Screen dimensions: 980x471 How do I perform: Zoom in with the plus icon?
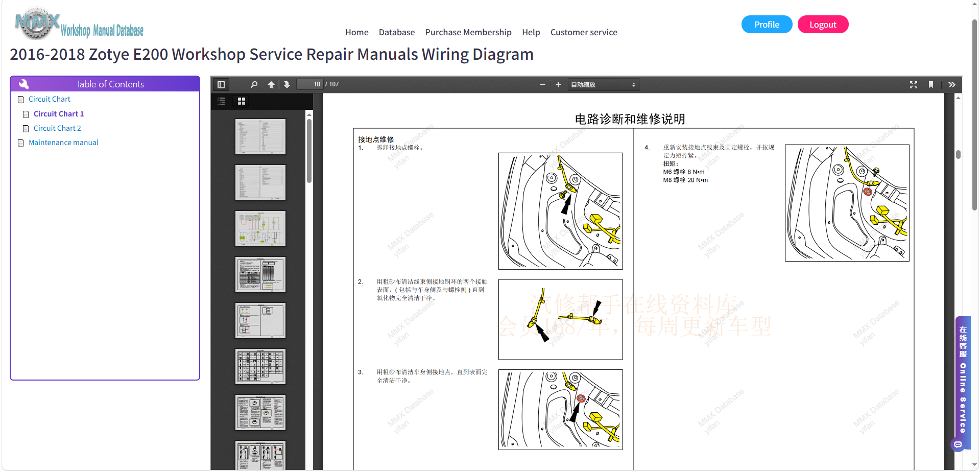[558, 85]
